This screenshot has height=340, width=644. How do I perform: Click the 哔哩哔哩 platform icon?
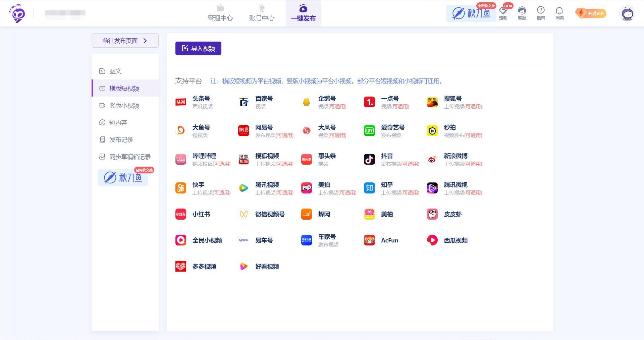(x=181, y=159)
